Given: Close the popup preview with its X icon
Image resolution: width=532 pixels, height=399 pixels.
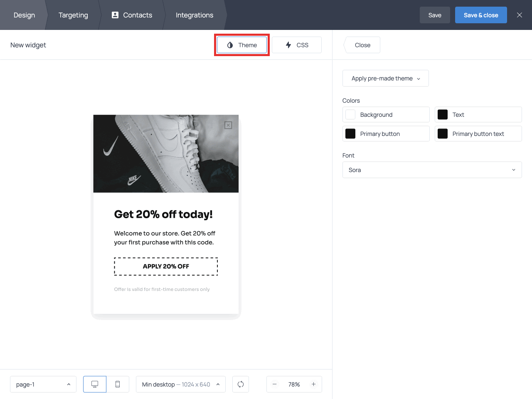Looking at the screenshot, I should [x=228, y=124].
